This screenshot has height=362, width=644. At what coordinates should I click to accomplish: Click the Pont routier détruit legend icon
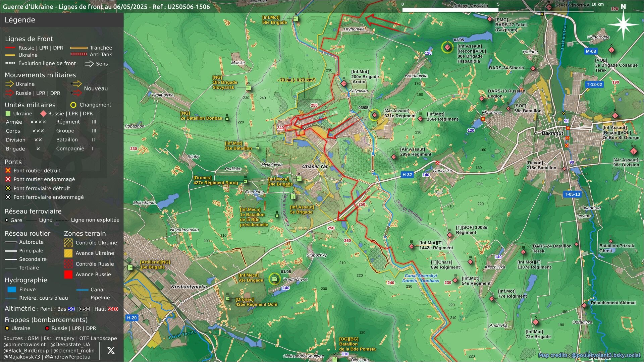click(8, 170)
